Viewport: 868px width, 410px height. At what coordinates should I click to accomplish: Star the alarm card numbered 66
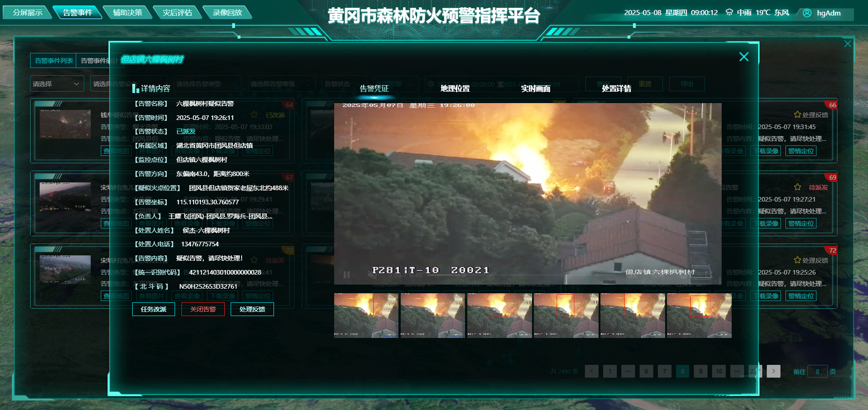point(797,114)
